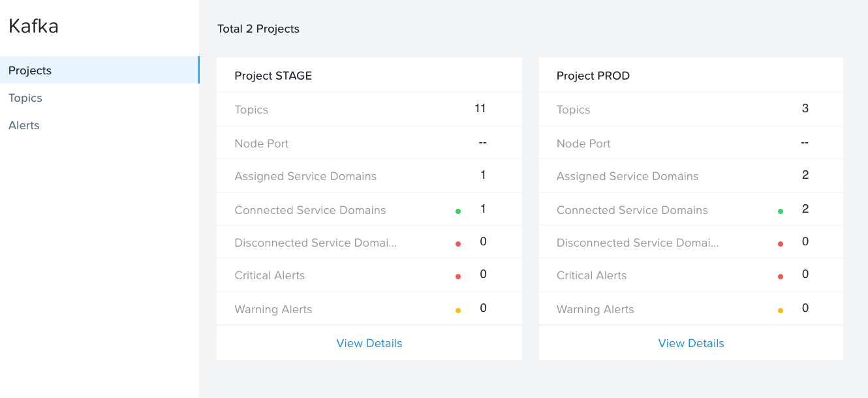Click the red Critical Alerts dot in Project STAGE
The width and height of the screenshot is (868, 398).
point(458,277)
